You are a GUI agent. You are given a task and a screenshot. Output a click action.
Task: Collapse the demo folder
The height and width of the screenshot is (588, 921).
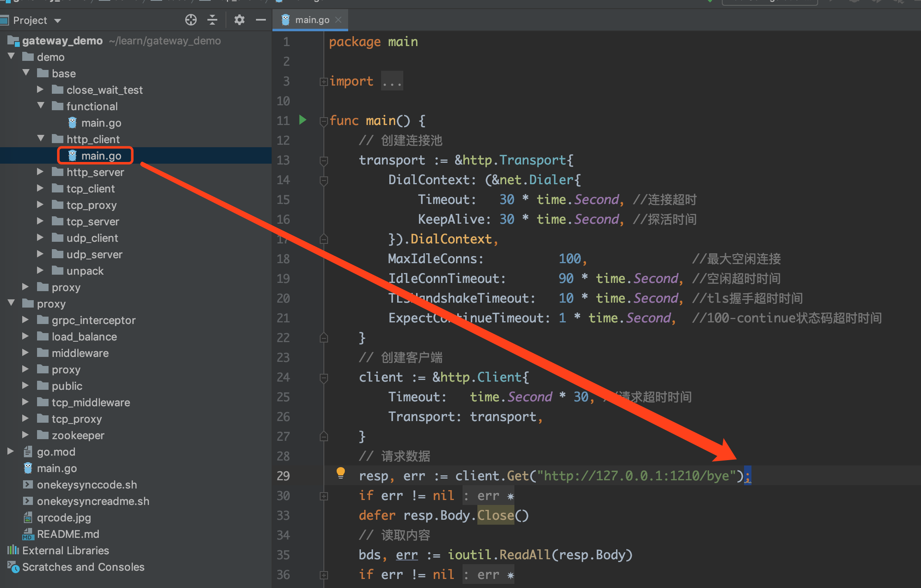[12, 56]
